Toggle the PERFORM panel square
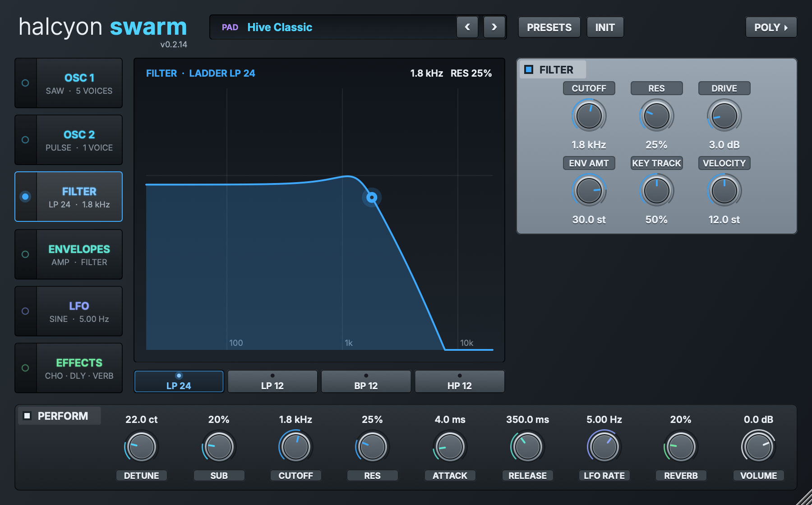The height and width of the screenshot is (505, 812). pyautogui.click(x=27, y=416)
